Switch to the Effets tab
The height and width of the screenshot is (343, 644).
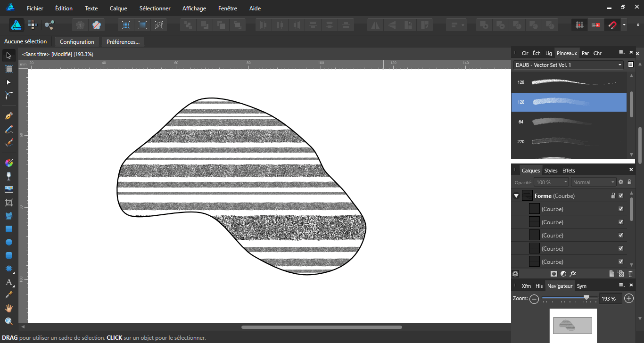point(569,171)
